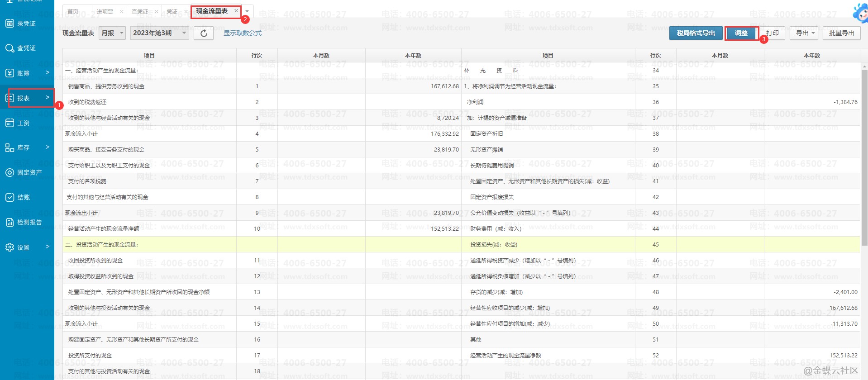The width and height of the screenshot is (868, 380).
Task: Open the 导出 export dropdown
Action: click(805, 33)
